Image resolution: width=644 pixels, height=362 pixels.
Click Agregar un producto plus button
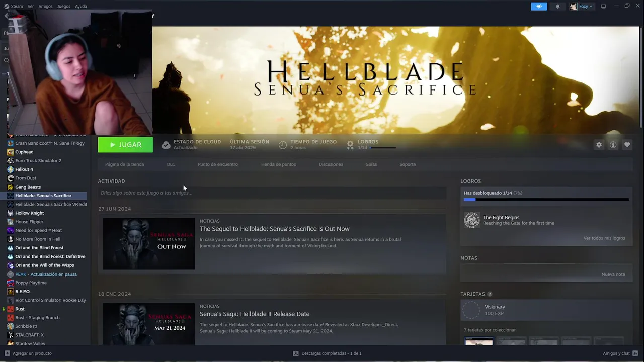[x=7, y=353]
